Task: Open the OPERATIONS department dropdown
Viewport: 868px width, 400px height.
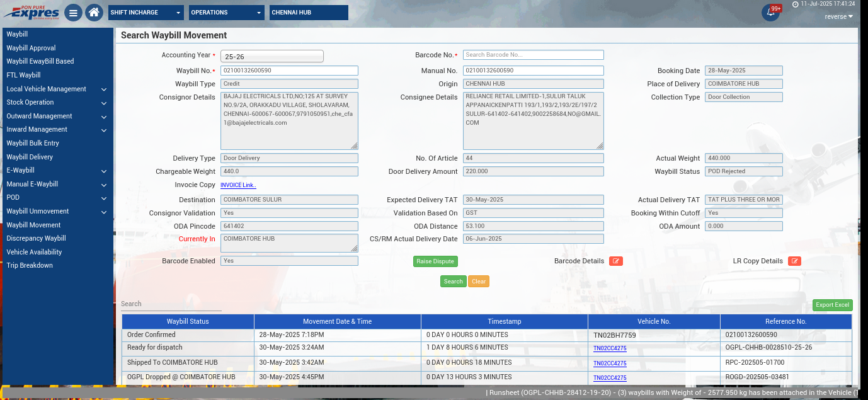Action: click(227, 13)
